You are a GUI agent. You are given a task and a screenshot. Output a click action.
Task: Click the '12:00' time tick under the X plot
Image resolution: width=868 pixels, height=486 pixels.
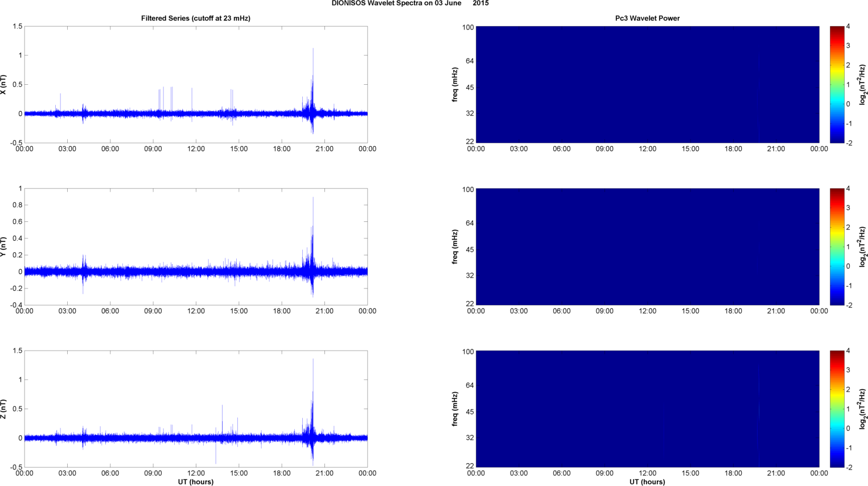(196, 149)
